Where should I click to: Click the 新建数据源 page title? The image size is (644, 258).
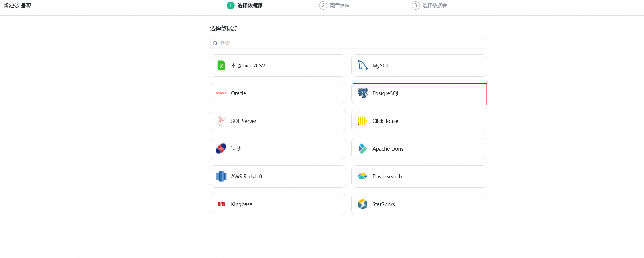(17, 6)
